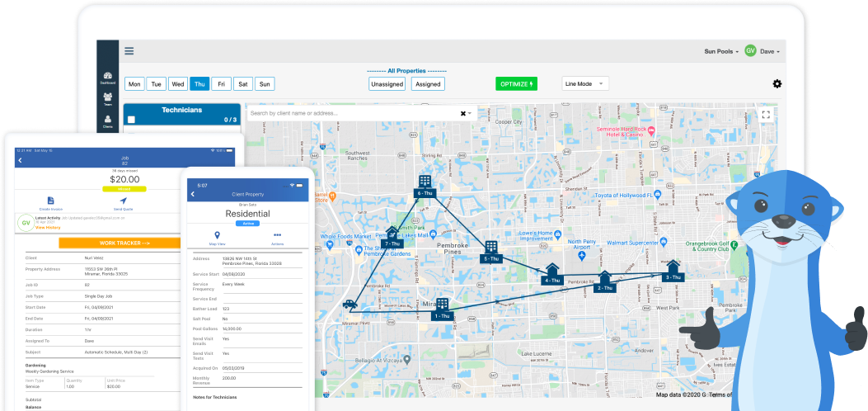Check the select-all Technicians checkbox

[131, 120]
